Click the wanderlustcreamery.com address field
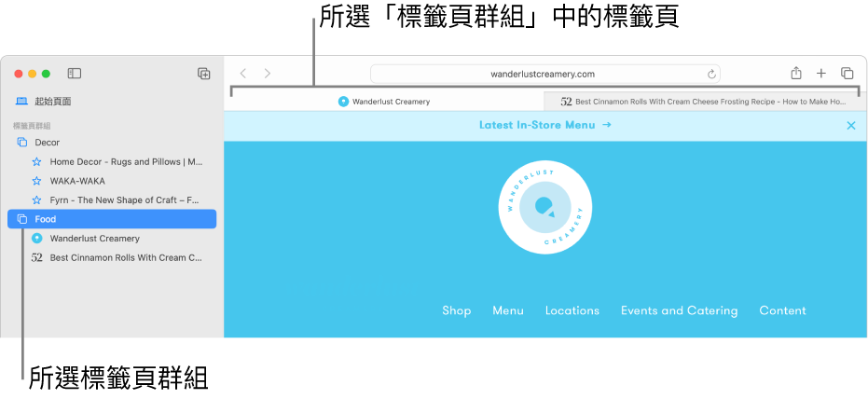Screen dimensions: 868x399 point(544,74)
